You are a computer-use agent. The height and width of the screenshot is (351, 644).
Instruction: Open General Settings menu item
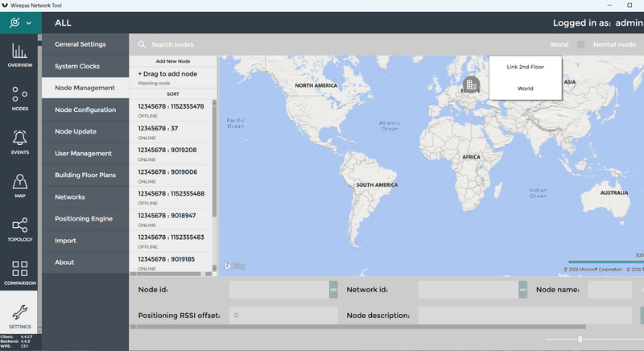(85, 44)
